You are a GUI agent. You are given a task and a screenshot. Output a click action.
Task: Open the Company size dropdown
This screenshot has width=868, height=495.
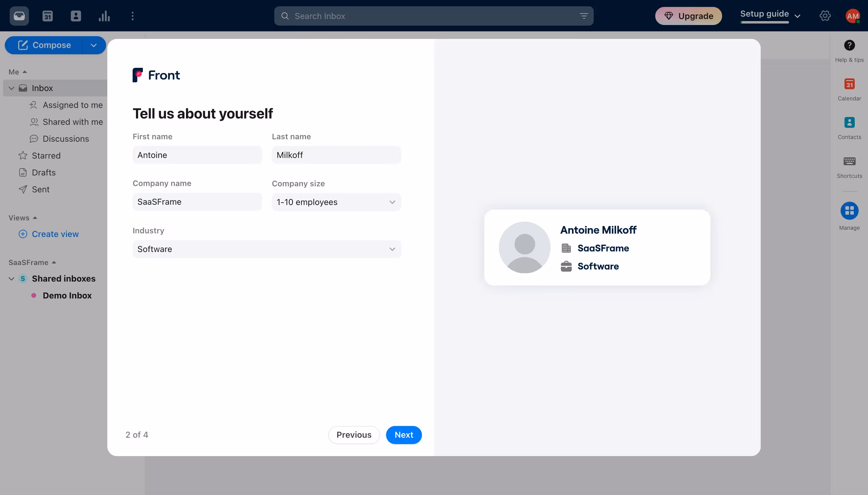336,202
